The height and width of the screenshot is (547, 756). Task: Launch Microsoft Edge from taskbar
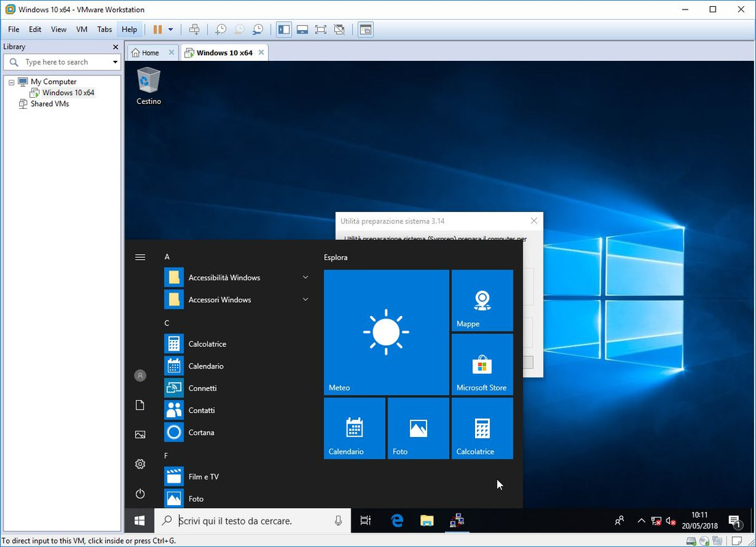point(397,520)
